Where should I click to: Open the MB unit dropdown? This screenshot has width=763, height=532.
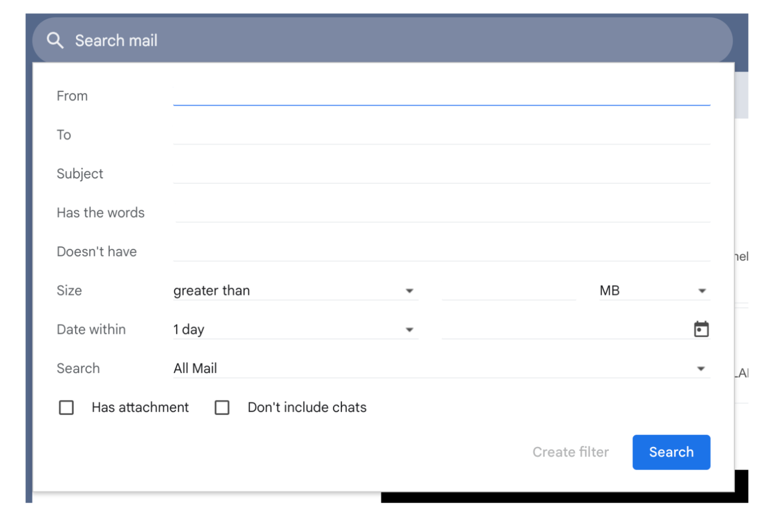pos(654,291)
